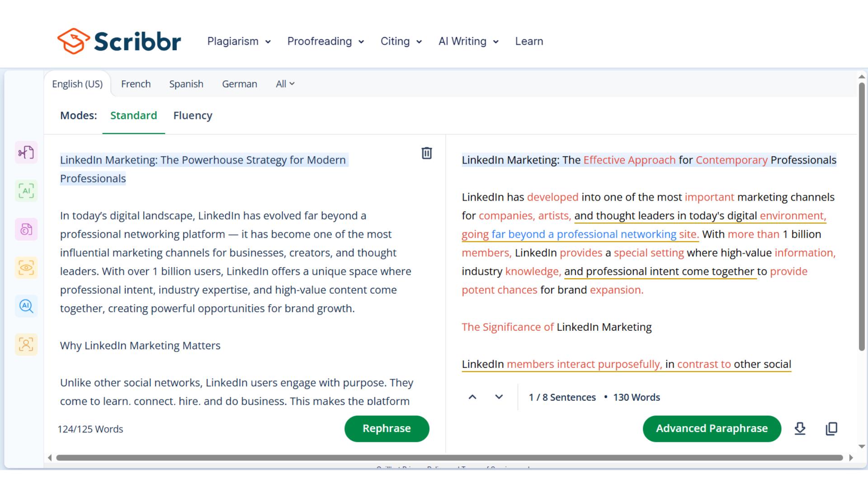Expand the Plagiarism menu
This screenshot has height=488, width=868.
click(239, 42)
